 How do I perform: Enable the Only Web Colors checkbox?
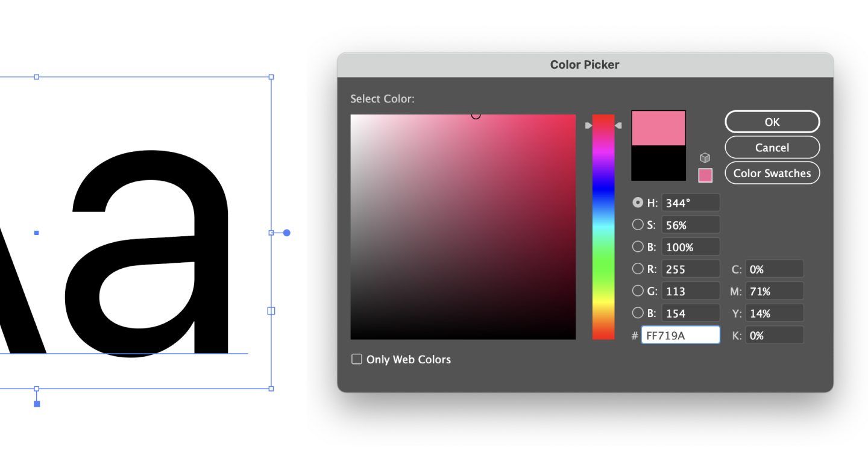[x=356, y=359]
